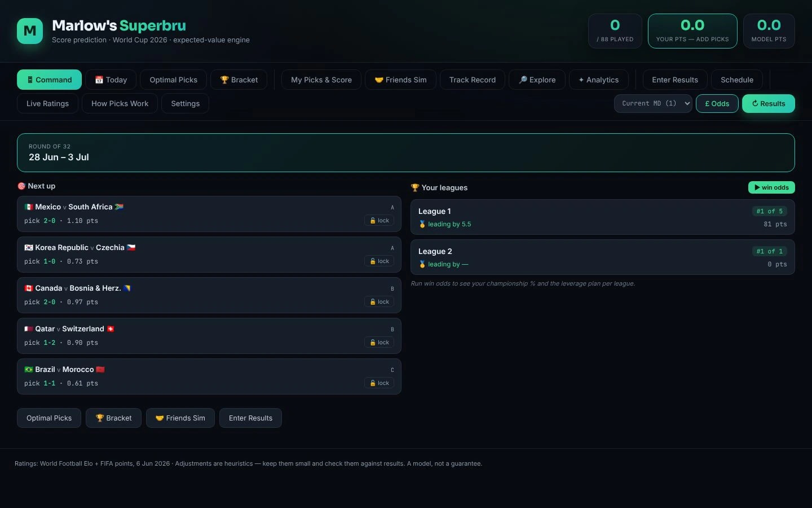Click the green M logo icon
812x508 pixels.
[x=30, y=31]
